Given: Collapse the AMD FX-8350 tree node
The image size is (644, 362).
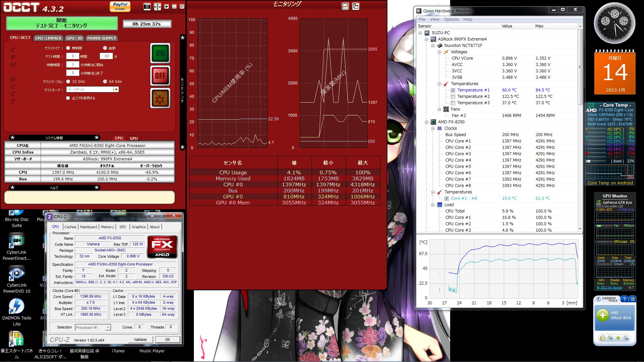Looking at the screenshot, I should (427, 122).
